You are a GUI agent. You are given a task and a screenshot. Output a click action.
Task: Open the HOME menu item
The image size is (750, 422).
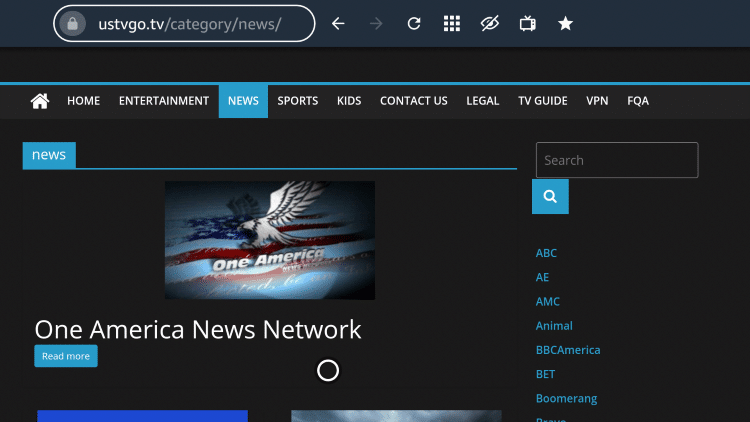[x=83, y=101]
